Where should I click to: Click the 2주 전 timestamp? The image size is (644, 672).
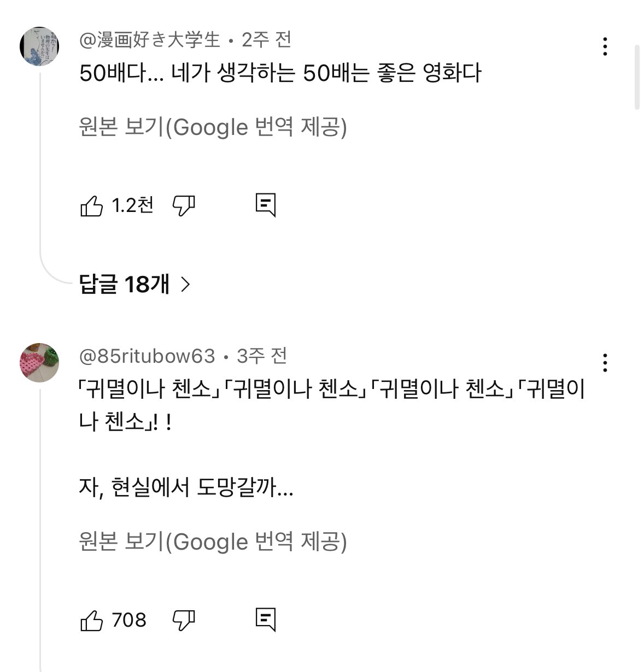point(267,39)
